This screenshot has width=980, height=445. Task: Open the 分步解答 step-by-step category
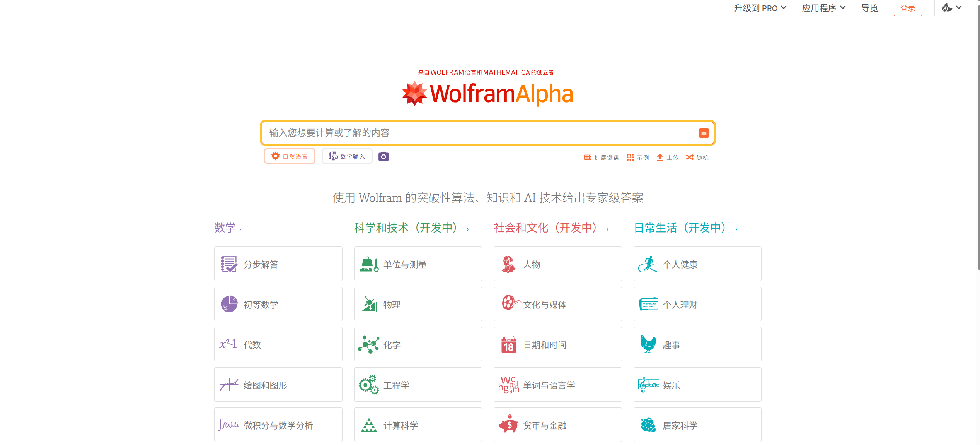click(x=278, y=264)
